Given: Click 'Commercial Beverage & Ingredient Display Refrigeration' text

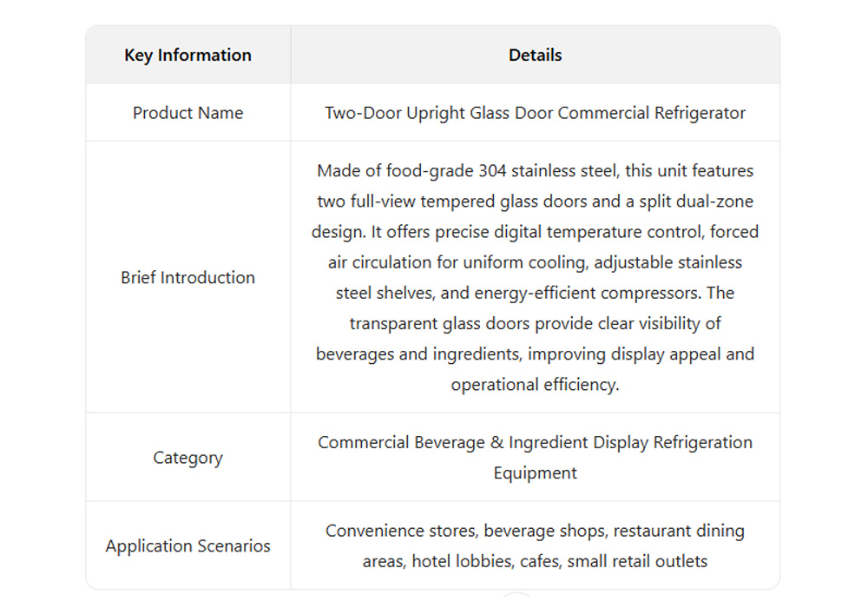Looking at the screenshot, I should pyautogui.click(x=535, y=442).
